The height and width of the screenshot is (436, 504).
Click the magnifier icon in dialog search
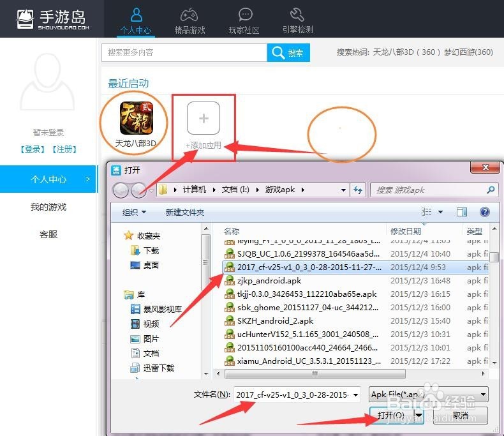(x=491, y=190)
